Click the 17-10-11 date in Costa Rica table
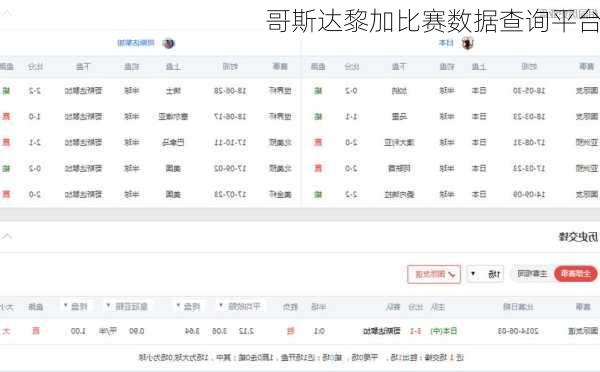600x372 pixels. point(230,143)
